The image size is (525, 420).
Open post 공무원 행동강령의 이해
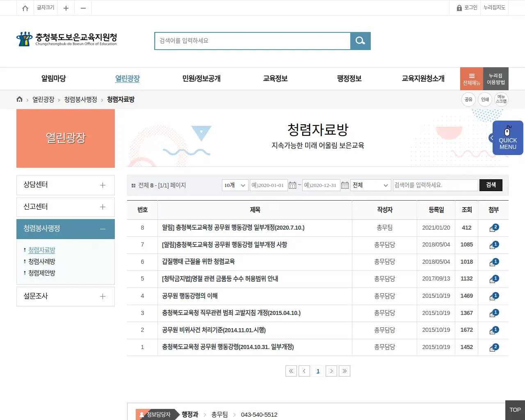point(190,296)
